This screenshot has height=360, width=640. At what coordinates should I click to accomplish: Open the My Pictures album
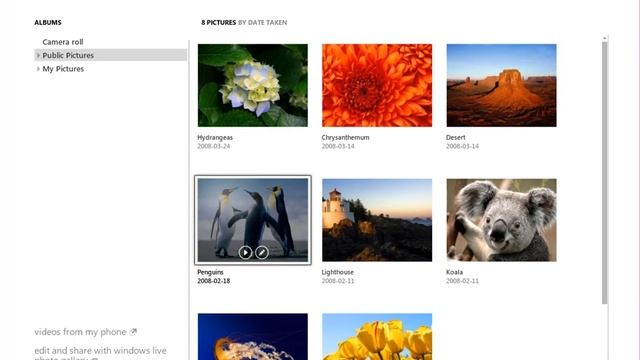(x=63, y=69)
